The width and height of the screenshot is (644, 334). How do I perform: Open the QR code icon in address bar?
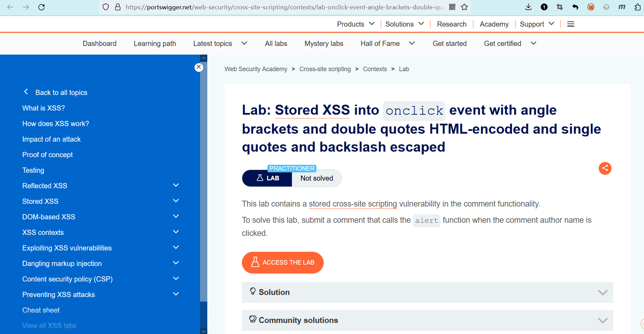[x=452, y=7]
